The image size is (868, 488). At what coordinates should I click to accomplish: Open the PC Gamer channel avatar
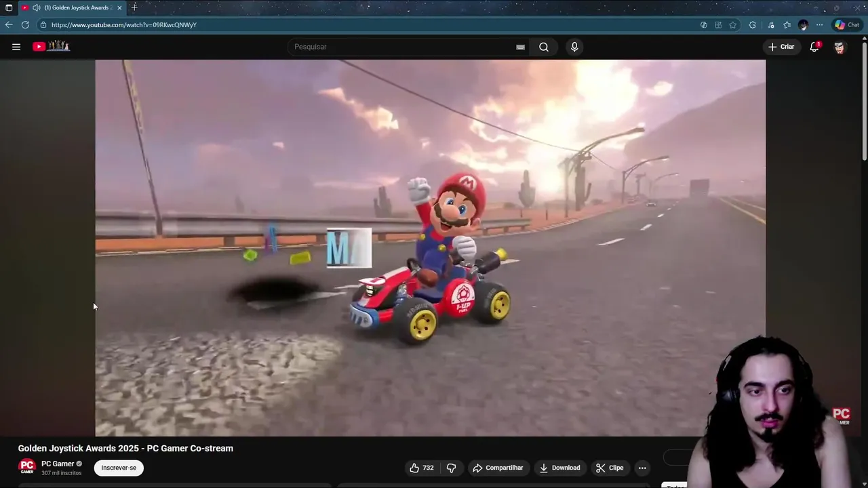(27, 467)
